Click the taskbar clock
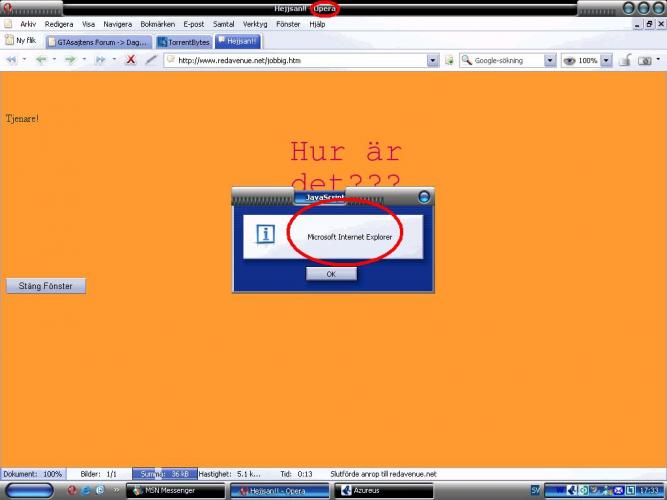This screenshot has height=500, width=667. point(649,491)
